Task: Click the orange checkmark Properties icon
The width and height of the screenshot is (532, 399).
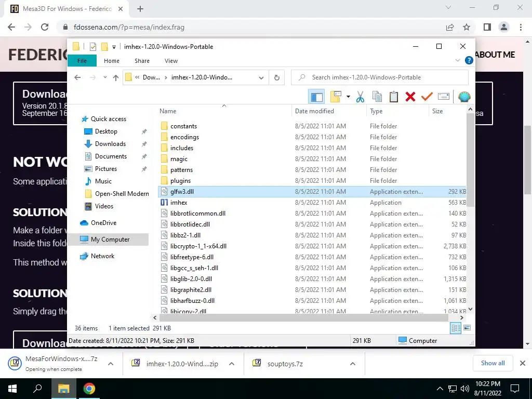Action: point(427,97)
